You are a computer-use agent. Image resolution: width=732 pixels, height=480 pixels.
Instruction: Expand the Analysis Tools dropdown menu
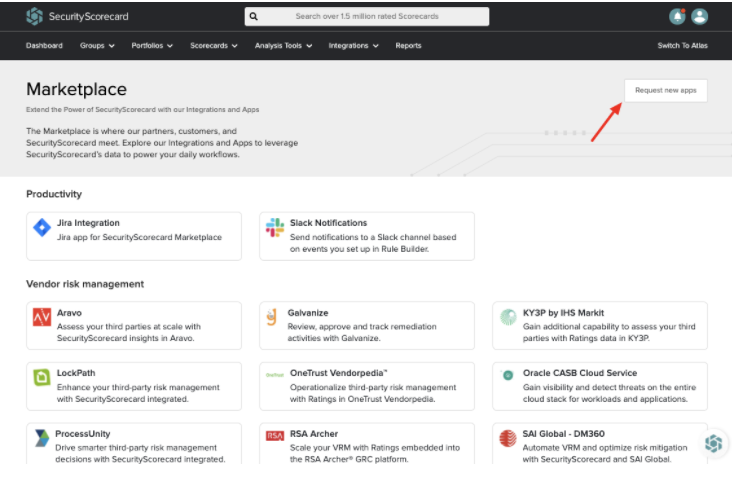pyautogui.click(x=283, y=46)
